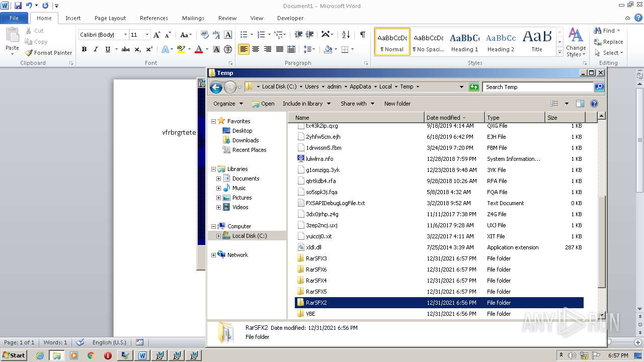Toggle Show/Hide paragraph marks
644x362 pixels.
tap(362, 34)
